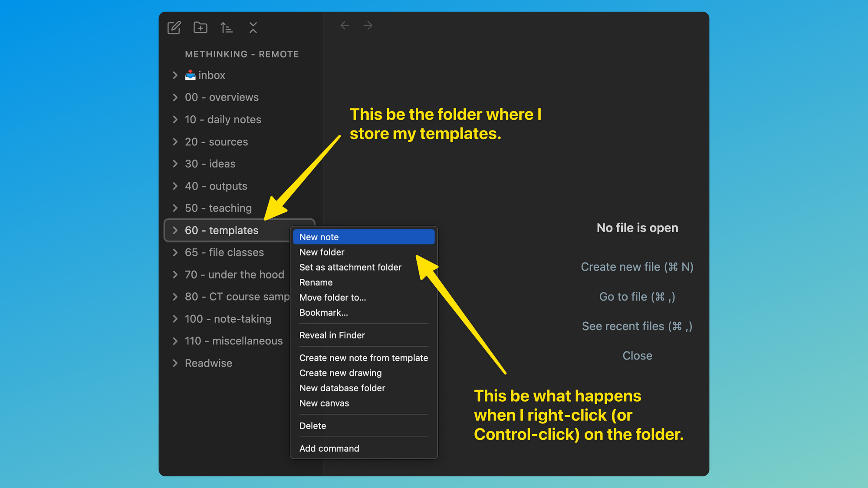Open the 20 - sources folder
Screen dimensions: 868x488
click(216, 142)
